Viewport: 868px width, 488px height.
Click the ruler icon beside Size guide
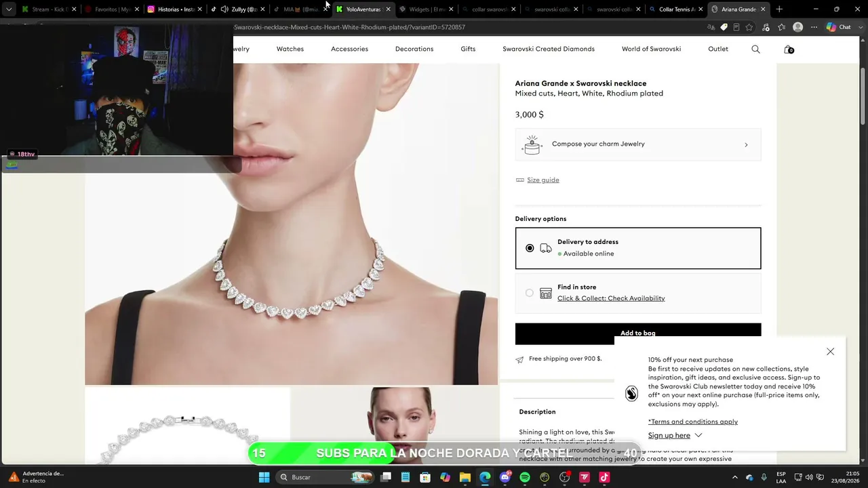coord(520,180)
